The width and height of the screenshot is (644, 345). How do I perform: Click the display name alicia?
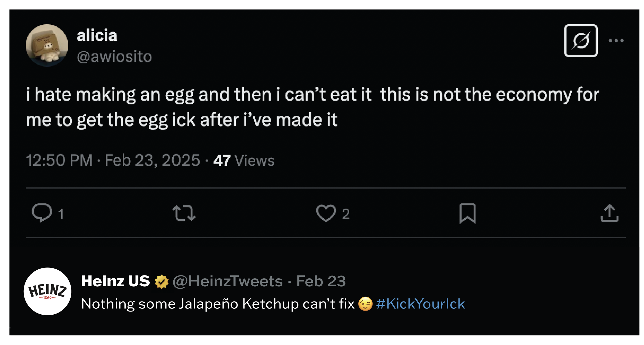[97, 35]
